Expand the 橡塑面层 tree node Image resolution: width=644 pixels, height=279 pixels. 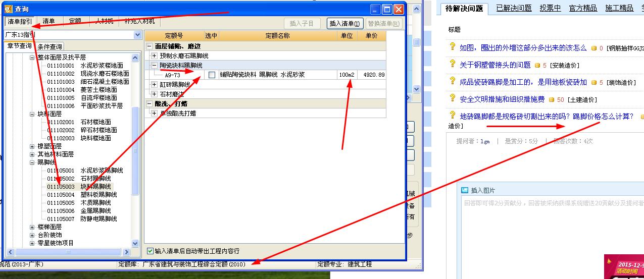pos(32,146)
